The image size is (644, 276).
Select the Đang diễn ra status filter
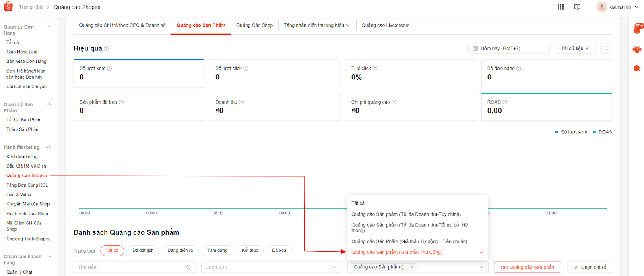[x=180, y=251]
